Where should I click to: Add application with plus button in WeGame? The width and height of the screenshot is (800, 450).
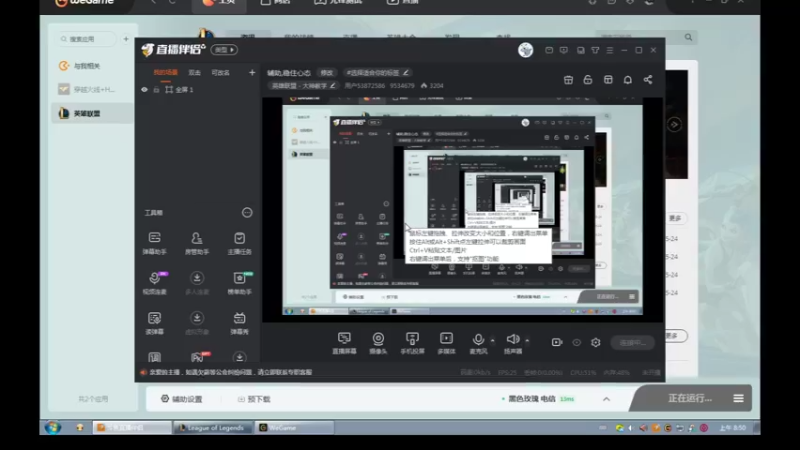126,39
